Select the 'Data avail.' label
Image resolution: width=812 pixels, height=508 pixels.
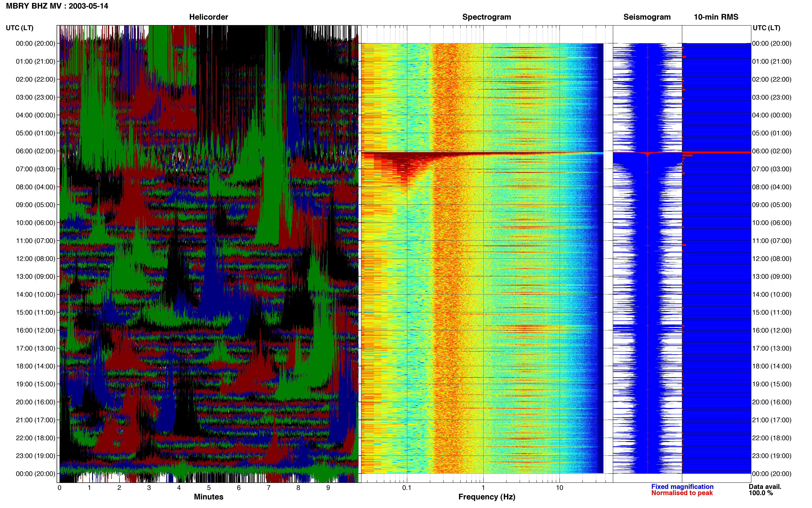765,487
